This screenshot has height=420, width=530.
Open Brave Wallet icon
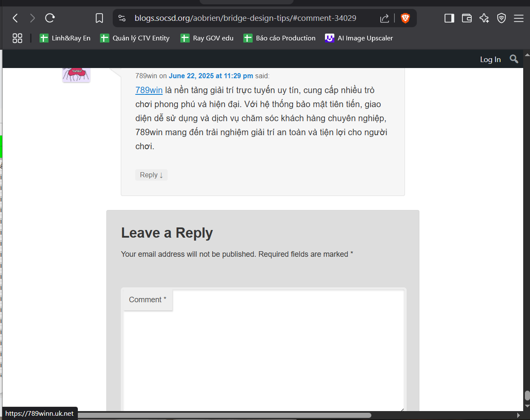pos(467,18)
